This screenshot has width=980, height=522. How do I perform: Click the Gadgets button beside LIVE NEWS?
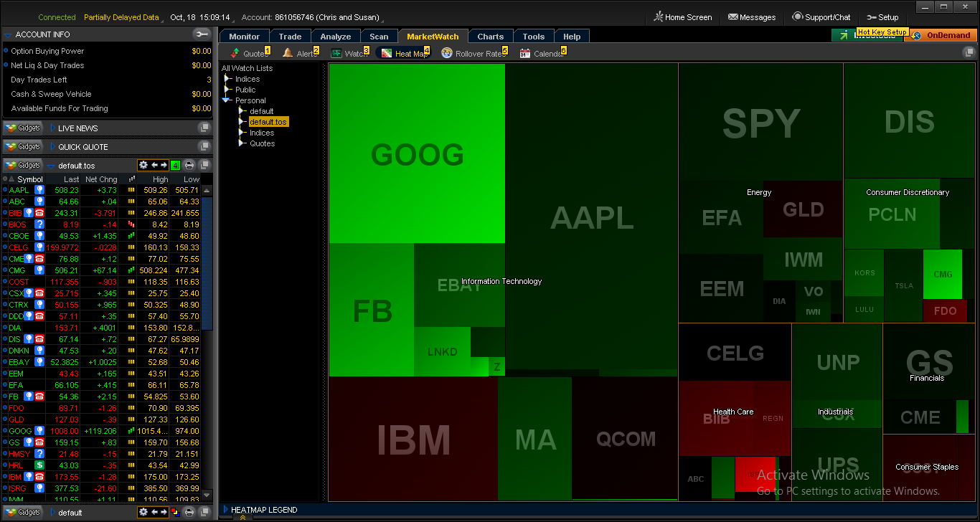coord(22,128)
